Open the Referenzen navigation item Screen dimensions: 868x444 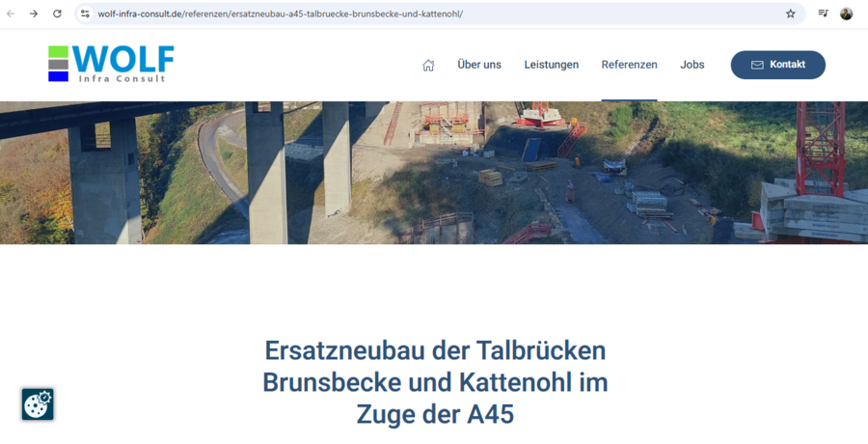pyautogui.click(x=629, y=65)
